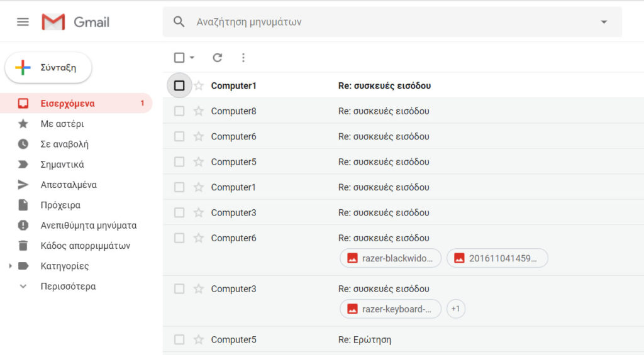Image resolution: width=644 pixels, height=355 pixels.
Task: Open the Απεσταλμένα sent folder
Action: point(68,185)
